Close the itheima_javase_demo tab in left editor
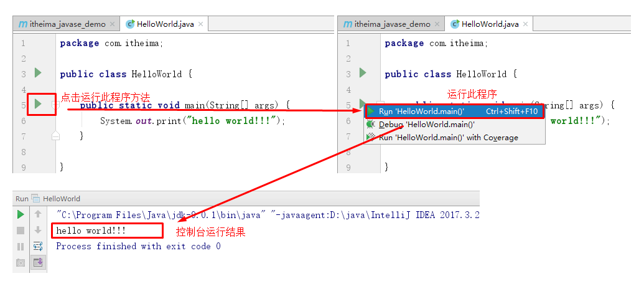Viewport: 644px width, 286px height. pos(112,24)
